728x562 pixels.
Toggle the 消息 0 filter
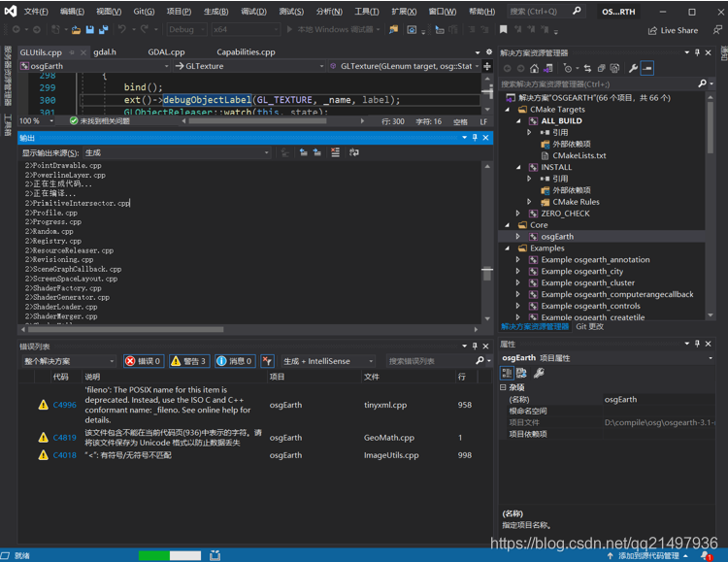235,361
